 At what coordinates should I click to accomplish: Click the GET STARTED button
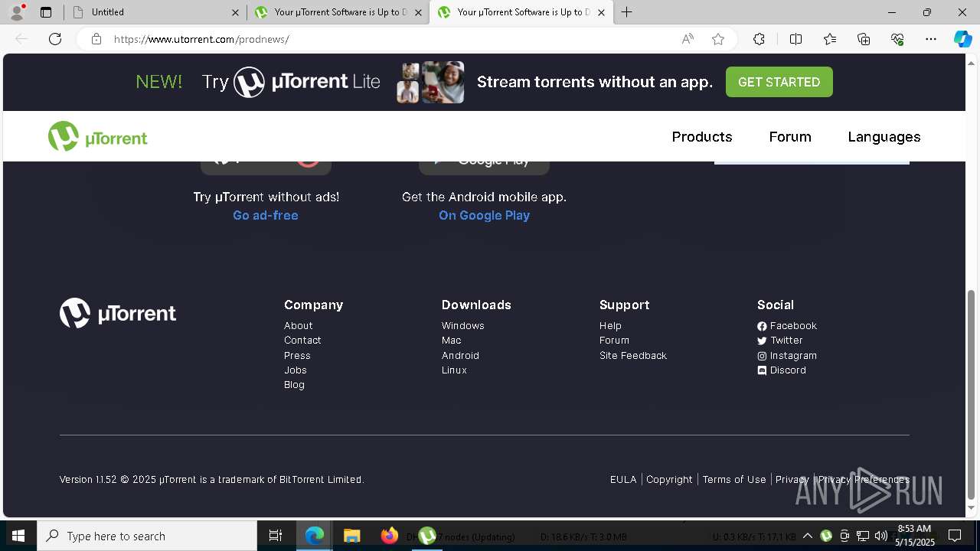pos(779,82)
